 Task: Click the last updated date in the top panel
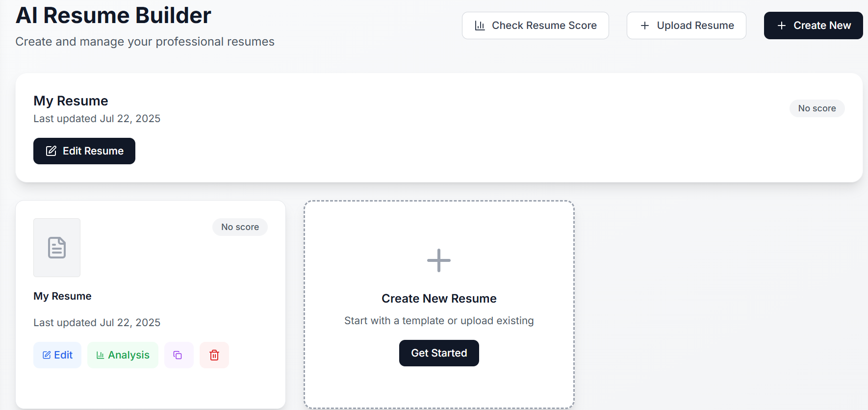[x=97, y=119]
